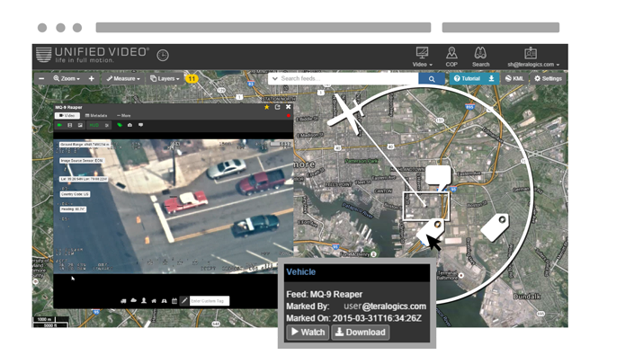Tag video with building house icon
The width and height of the screenshot is (643, 364).
(154, 301)
